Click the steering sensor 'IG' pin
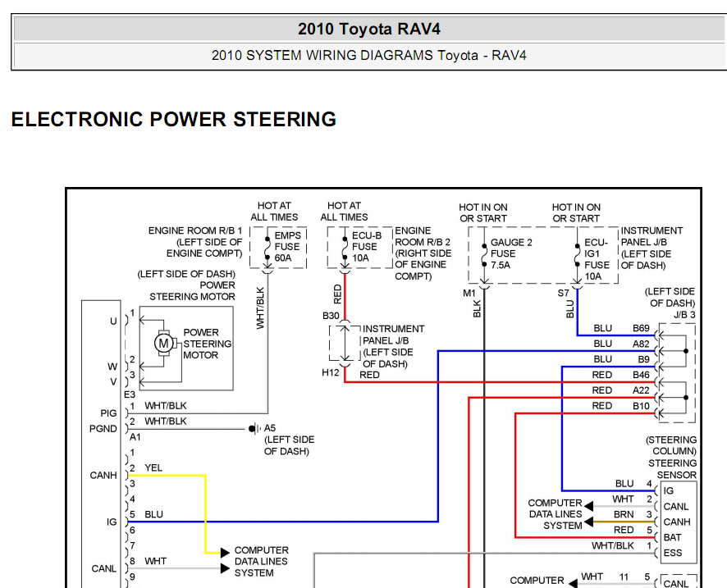 (x=669, y=490)
